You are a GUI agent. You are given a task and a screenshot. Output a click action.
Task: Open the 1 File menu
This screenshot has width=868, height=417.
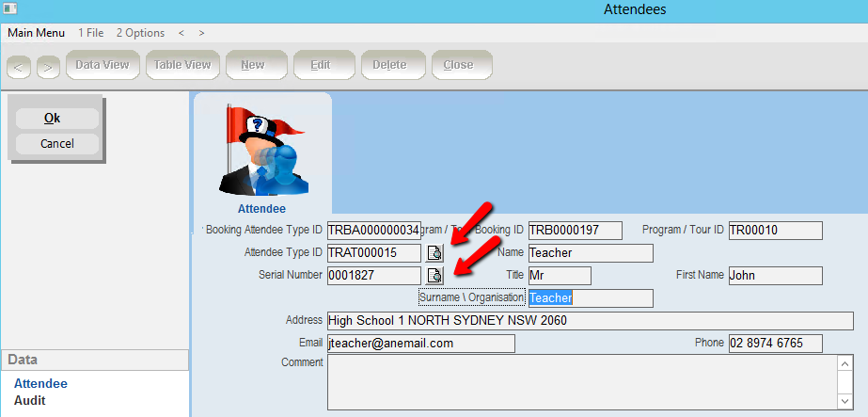[x=91, y=33]
